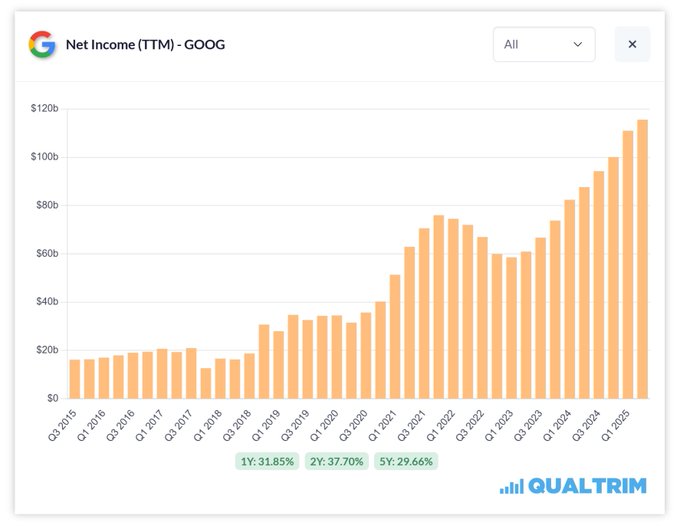Select the 1Y: 31.85% growth badge
The height and width of the screenshot is (526, 680).
(x=267, y=461)
